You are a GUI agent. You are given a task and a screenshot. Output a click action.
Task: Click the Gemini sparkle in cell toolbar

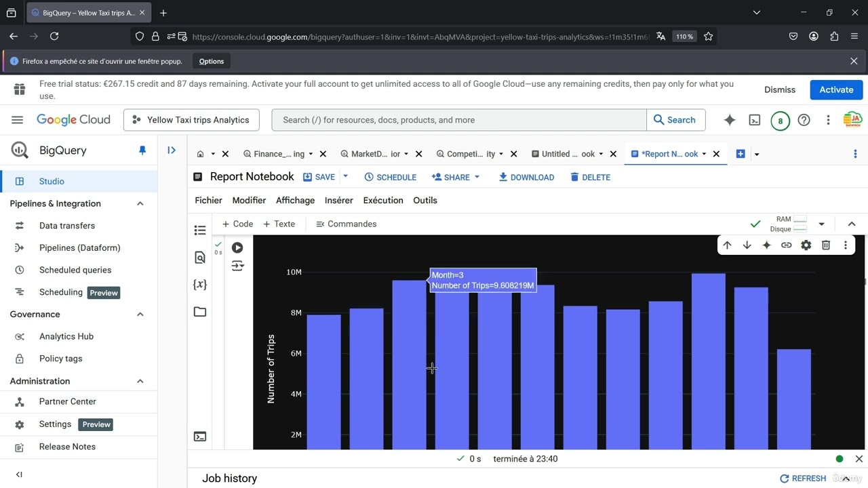(766, 245)
